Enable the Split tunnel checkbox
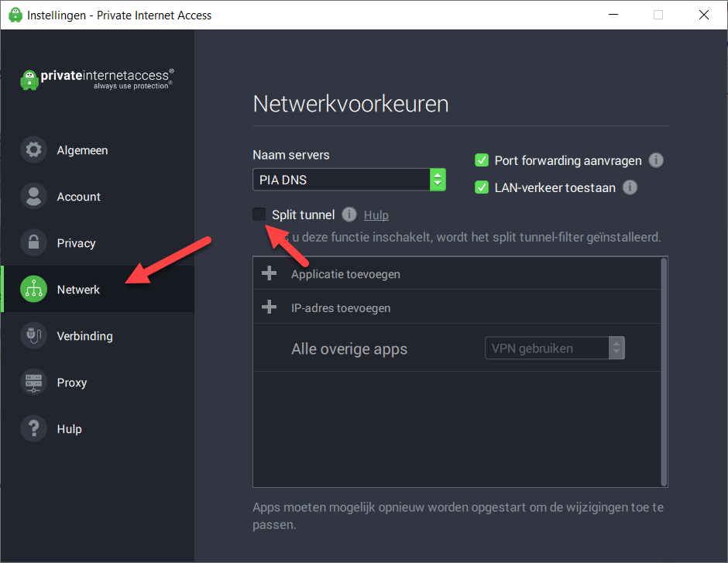This screenshot has height=563, width=728. 259,214
